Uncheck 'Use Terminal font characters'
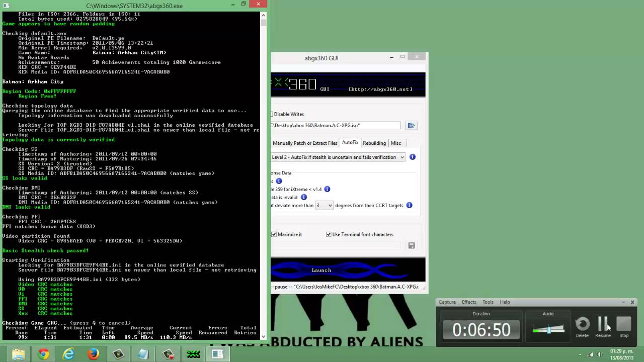This screenshot has width=644, height=362. coord(329,234)
